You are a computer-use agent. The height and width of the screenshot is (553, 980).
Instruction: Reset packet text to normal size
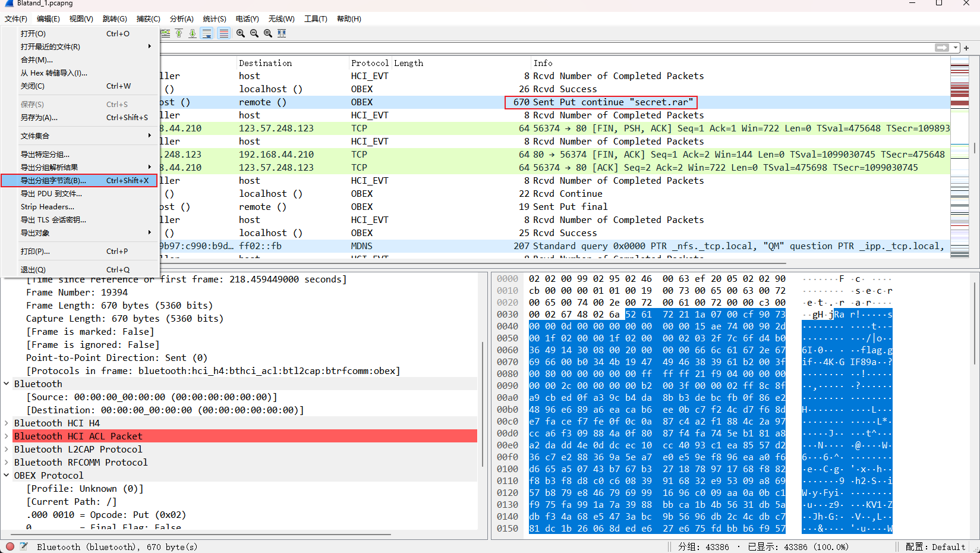(268, 33)
